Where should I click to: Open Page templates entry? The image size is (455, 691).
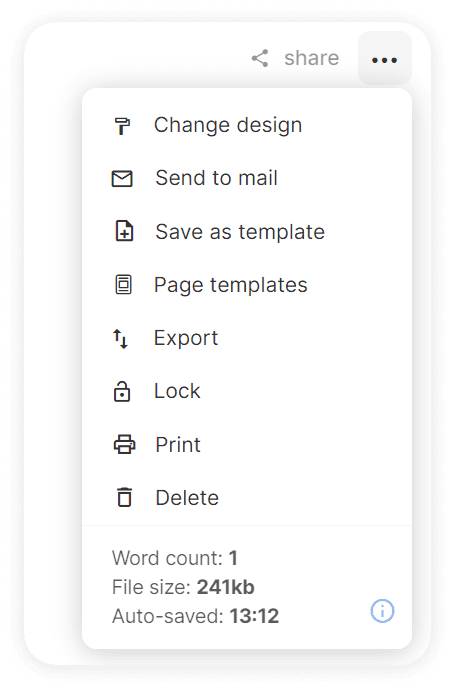tap(247, 285)
